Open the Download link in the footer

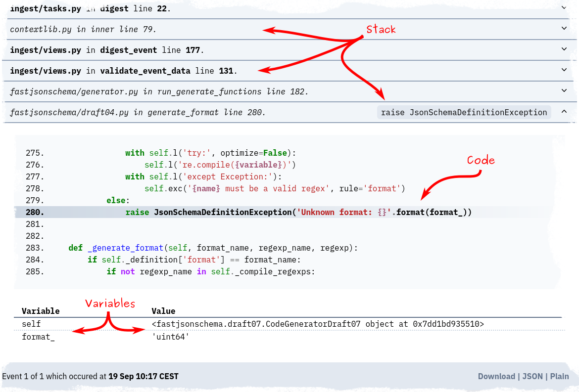click(496, 376)
